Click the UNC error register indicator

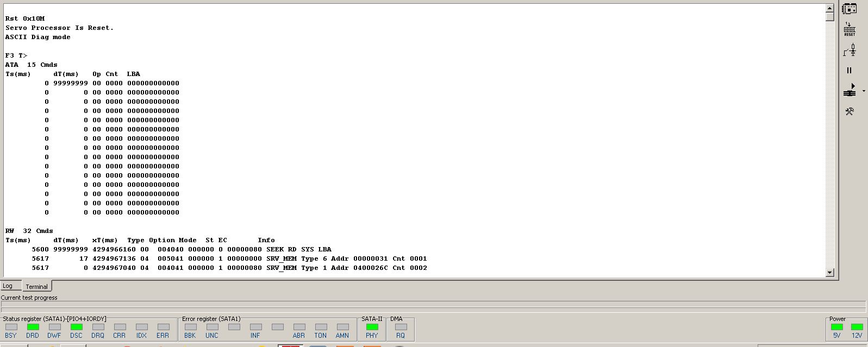[x=213, y=327]
